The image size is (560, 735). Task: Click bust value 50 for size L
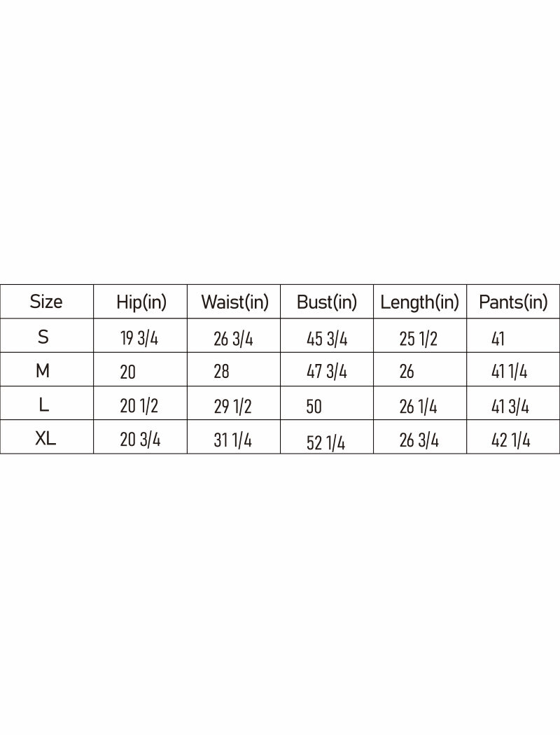tap(314, 407)
